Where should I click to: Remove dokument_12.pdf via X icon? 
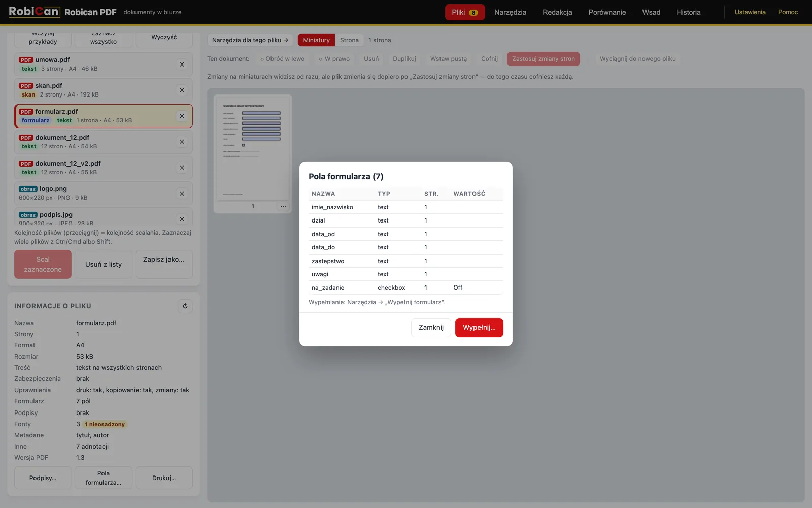click(182, 142)
